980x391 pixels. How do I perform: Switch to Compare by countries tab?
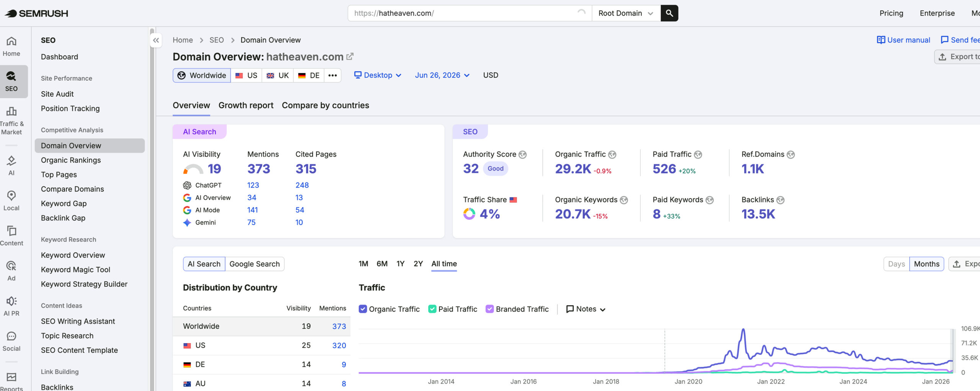(325, 106)
